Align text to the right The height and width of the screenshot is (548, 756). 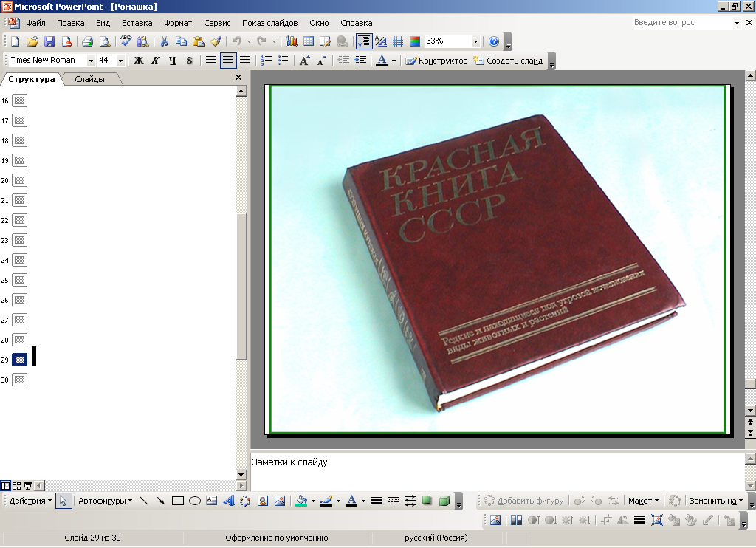pos(245,61)
